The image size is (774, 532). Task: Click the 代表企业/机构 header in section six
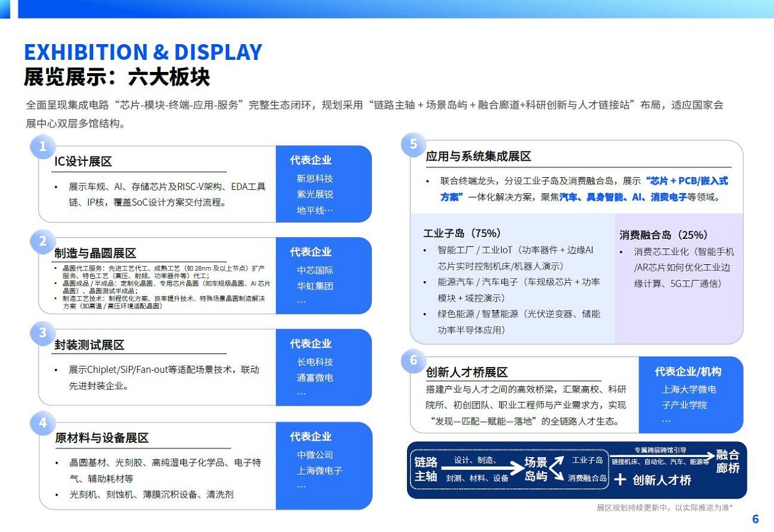click(688, 372)
